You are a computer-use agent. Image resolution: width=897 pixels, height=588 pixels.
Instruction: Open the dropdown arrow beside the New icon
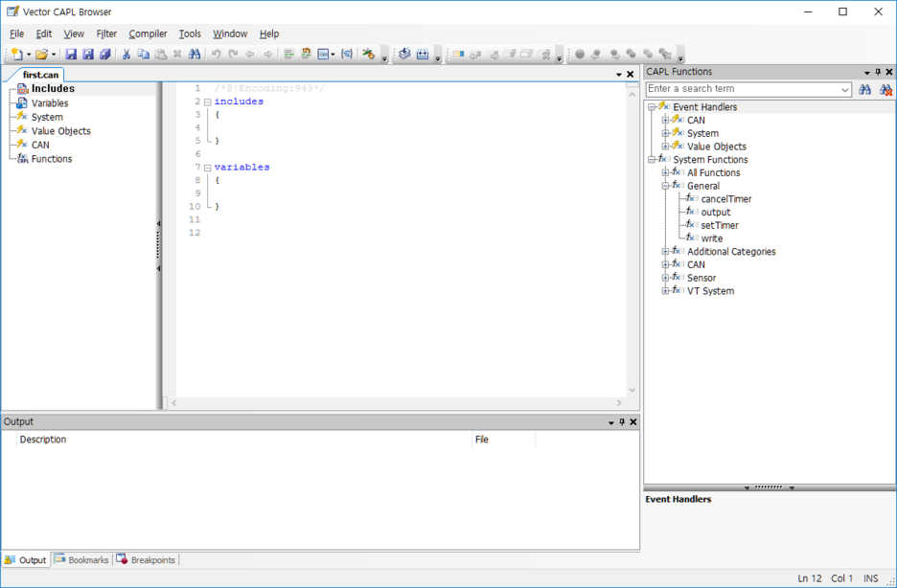click(29, 55)
